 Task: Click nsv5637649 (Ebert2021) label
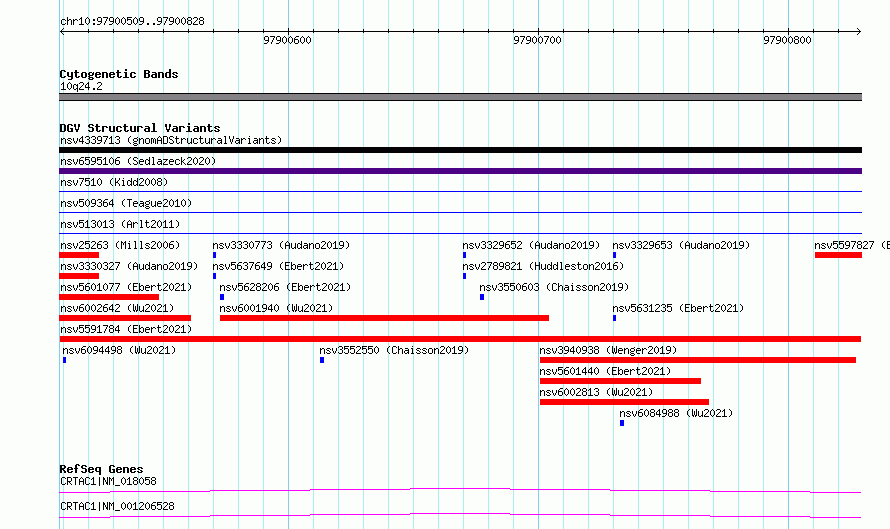click(278, 266)
